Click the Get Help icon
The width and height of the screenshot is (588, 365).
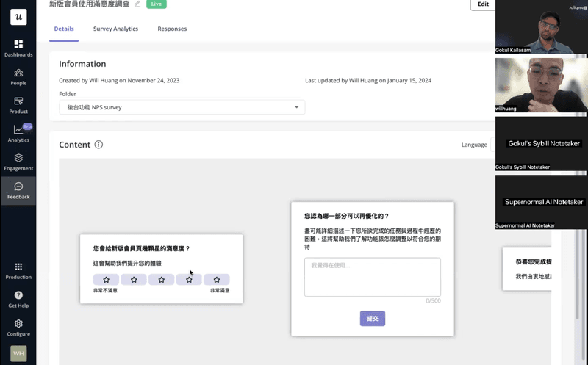tap(18, 298)
